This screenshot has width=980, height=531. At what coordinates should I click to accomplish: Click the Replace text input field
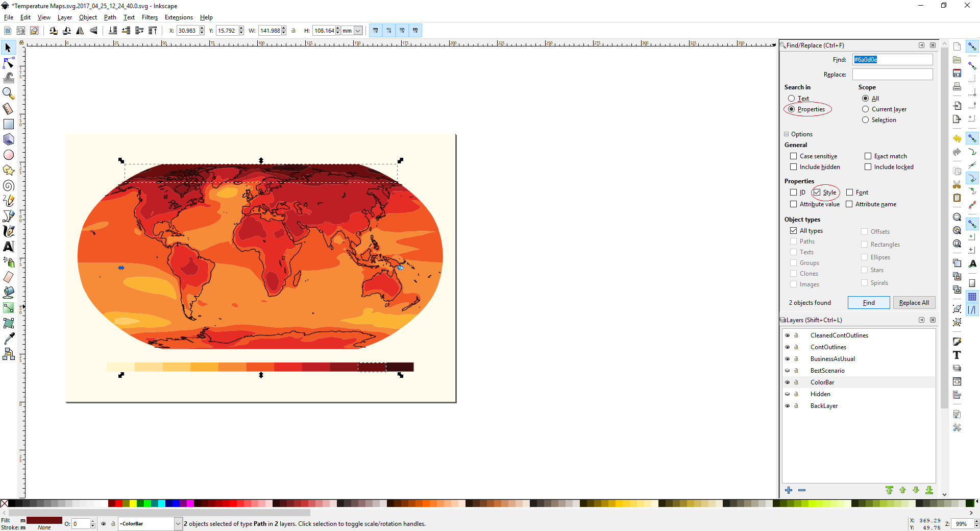892,75
